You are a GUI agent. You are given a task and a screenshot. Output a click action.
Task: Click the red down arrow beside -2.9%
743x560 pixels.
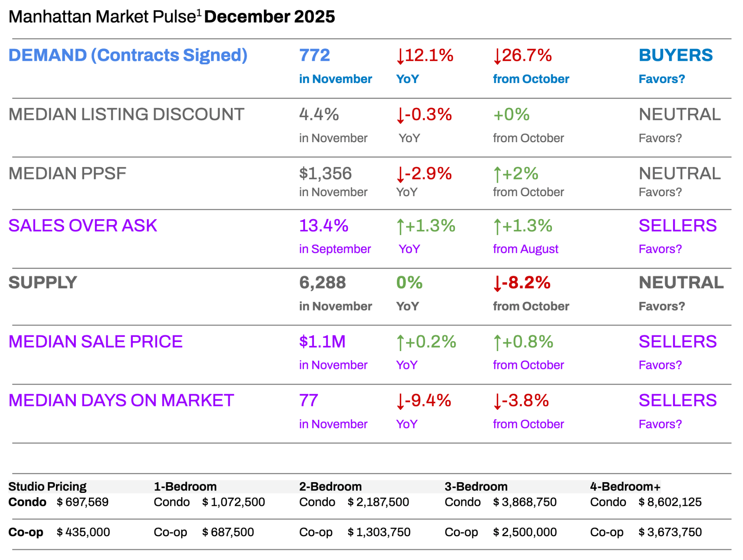pyautogui.click(x=400, y=174)
